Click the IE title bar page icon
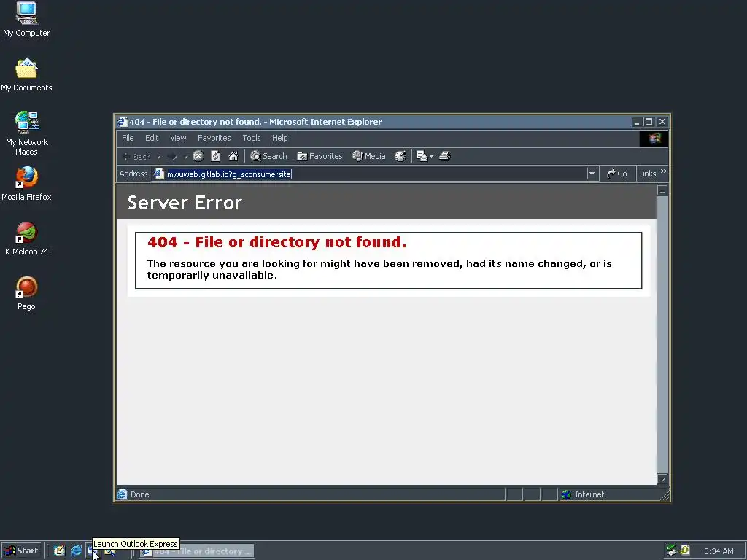 point(123,122)
